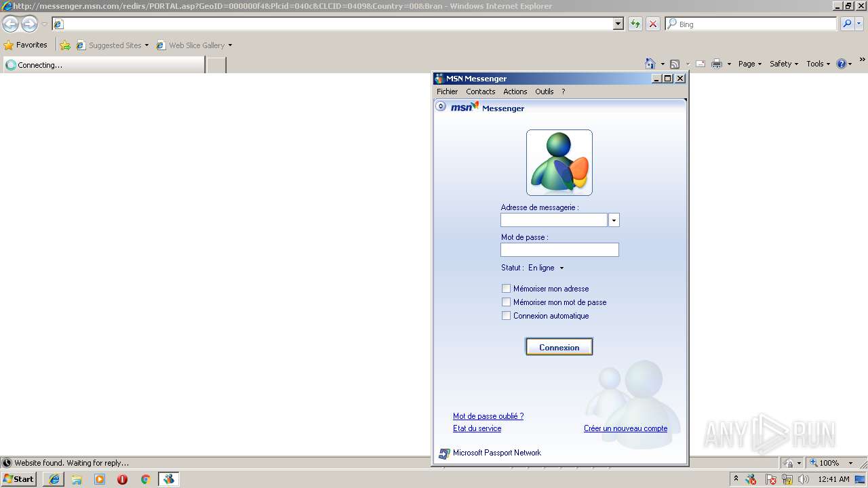This screenshot has height=488, width=868.
Task: Click the round collapse arrow beside msn logo
Action: 441,106
